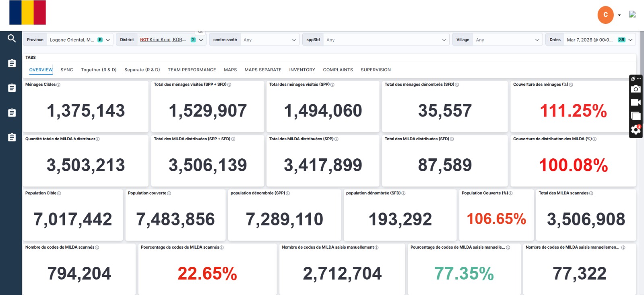Screen dimensions: 644x295
Task: Click the stacked windows icon in floating toolbar
Action: coord(636,116)
